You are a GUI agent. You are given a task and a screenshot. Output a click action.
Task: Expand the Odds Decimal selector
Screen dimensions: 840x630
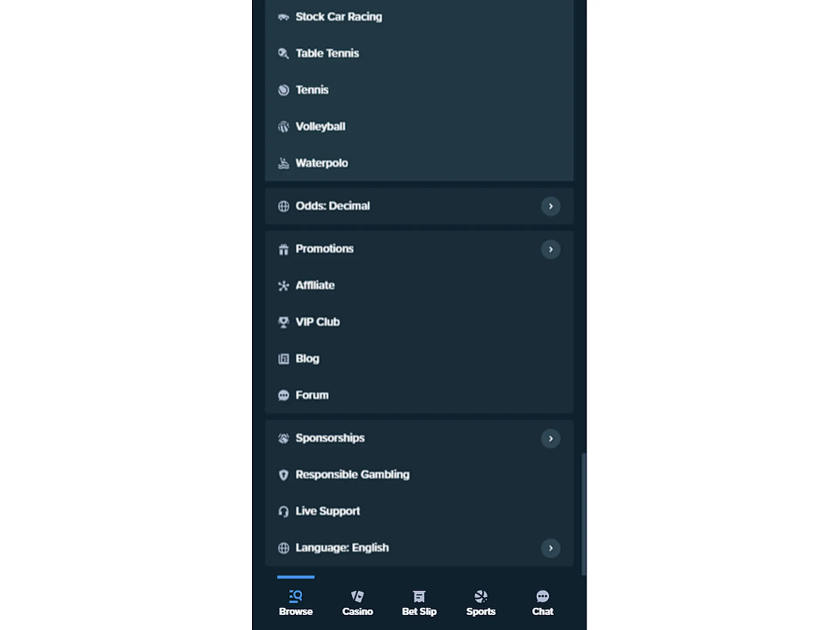tap(550, 206)
